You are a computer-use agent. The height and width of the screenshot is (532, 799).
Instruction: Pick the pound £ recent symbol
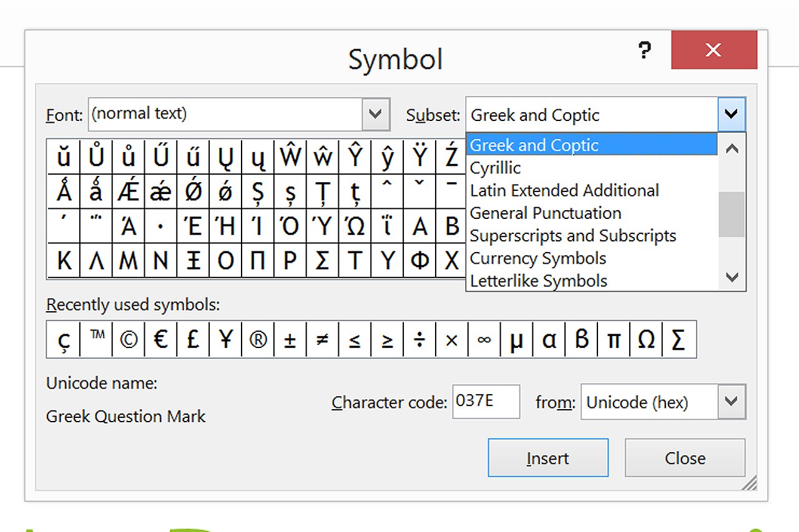(x=194, y=339)
